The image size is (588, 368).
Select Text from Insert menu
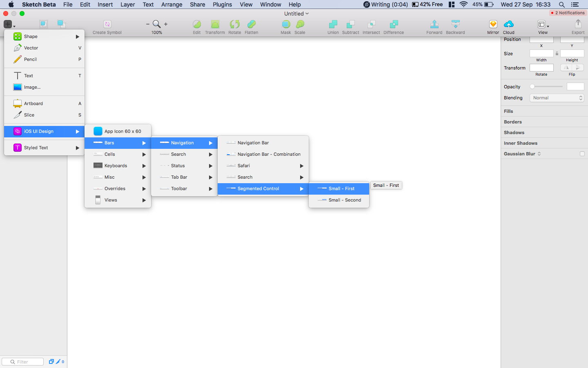pyautogui.click(x=44, y=76)
